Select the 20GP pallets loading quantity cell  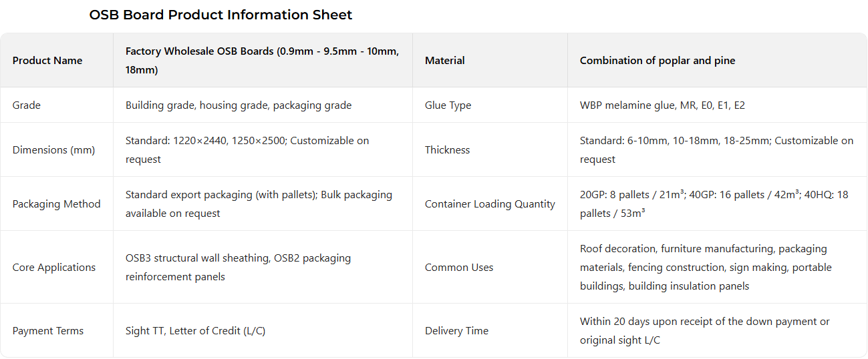(x=714, y=204)
